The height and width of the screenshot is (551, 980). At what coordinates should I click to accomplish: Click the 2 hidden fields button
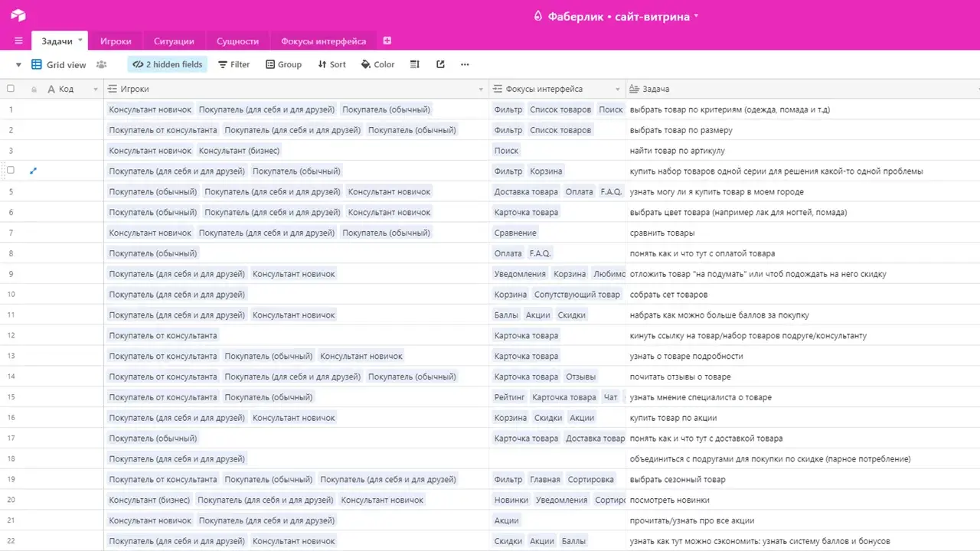168,64
